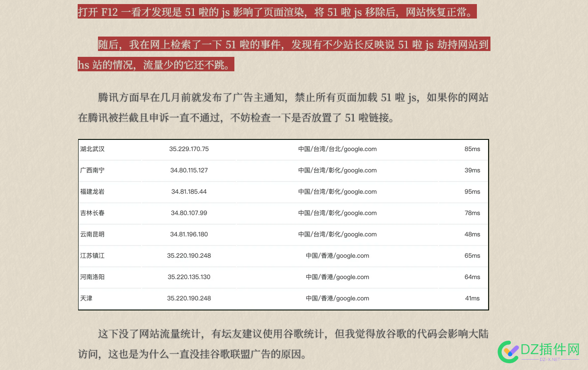Select IP address 34.81.185.44
This screenshot has height=370, width=588.
click(x=189, y=191)
